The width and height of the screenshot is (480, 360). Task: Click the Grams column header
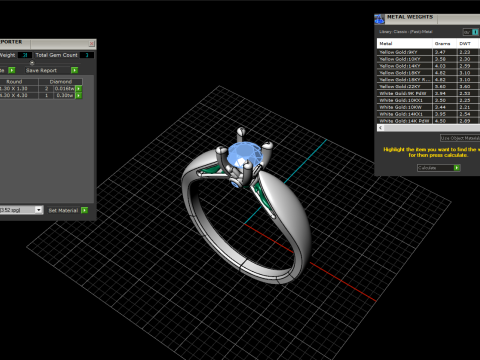pyautogui.click(x=445, y=43)
